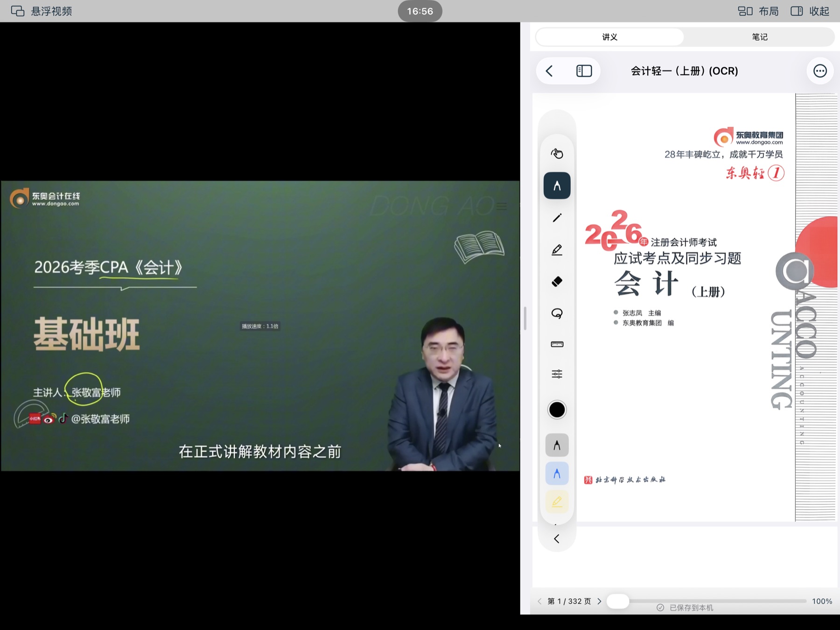Click the panel icon beside 收起
The width and height of the screenshot is (840, 630).
pos(797,11)
